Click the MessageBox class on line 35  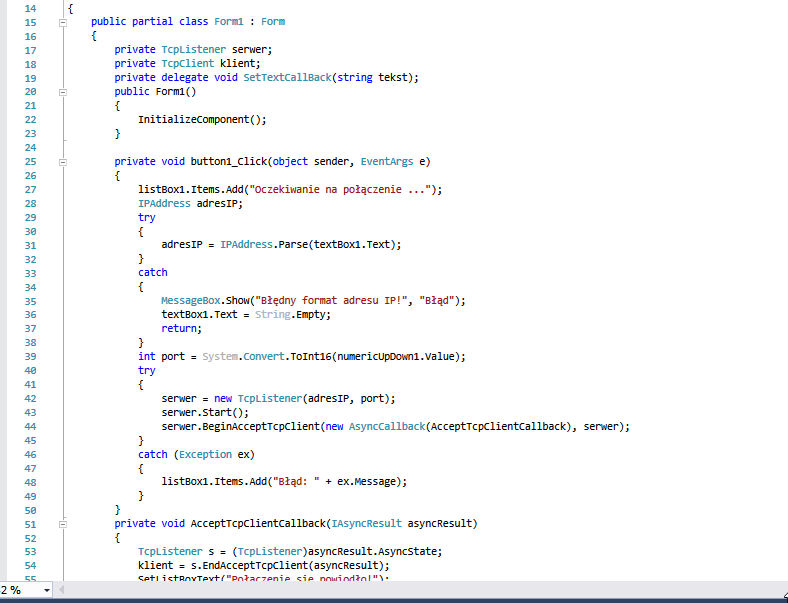tap(190, 300)
